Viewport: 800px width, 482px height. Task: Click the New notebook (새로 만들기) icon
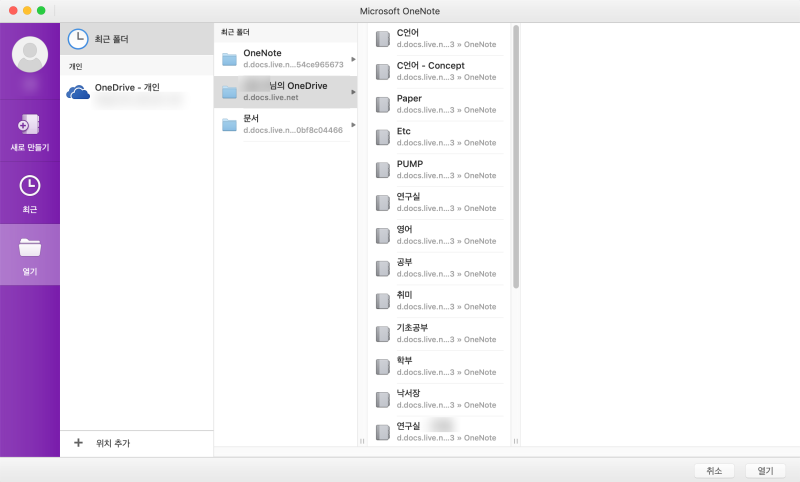[x=30, y=124]
